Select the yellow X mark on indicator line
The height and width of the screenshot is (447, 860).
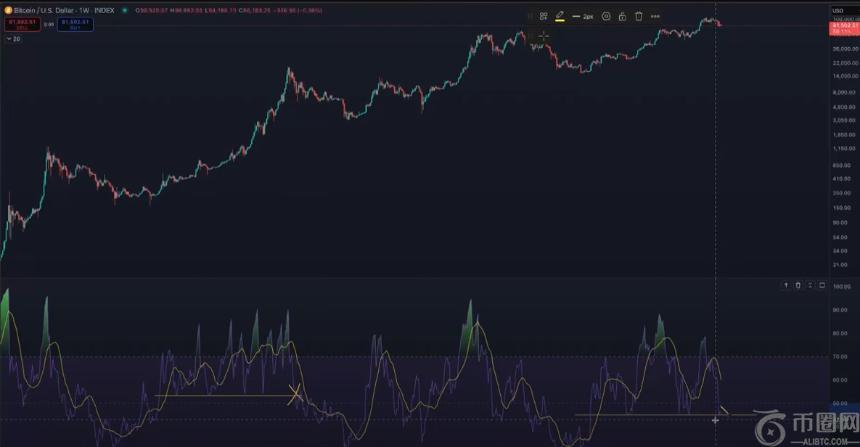pyautogui.click(x=295, y=394)
